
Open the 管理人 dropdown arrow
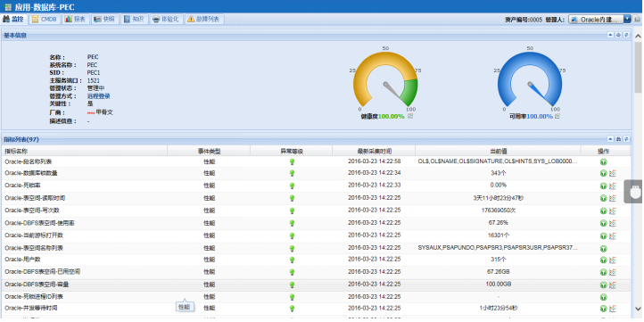[627, 20]
